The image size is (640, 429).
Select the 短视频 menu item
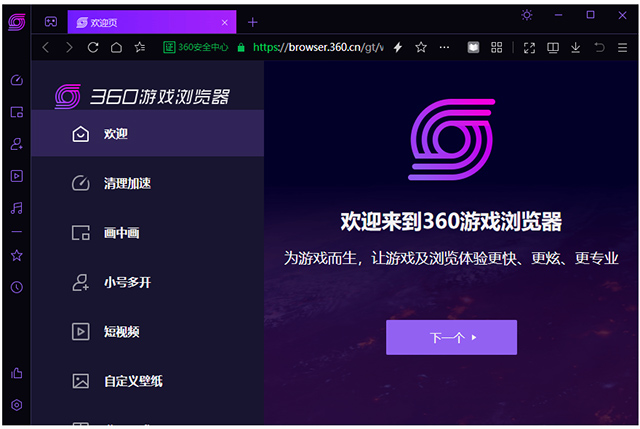tap(147, 331)
